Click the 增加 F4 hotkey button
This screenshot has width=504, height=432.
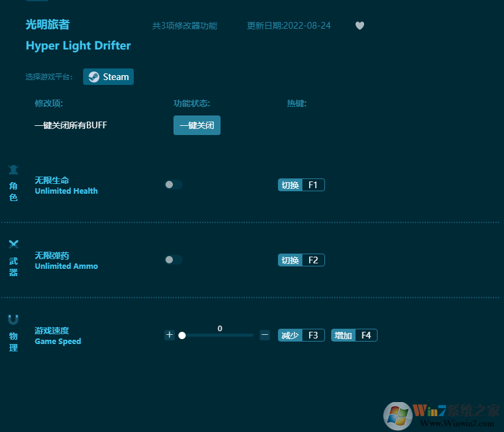pos(354,335)
